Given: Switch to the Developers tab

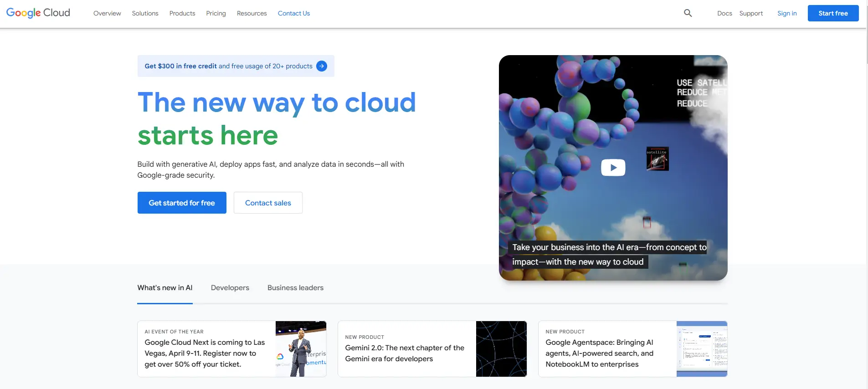Looking at the screenshot, I should tap(230, 288).
